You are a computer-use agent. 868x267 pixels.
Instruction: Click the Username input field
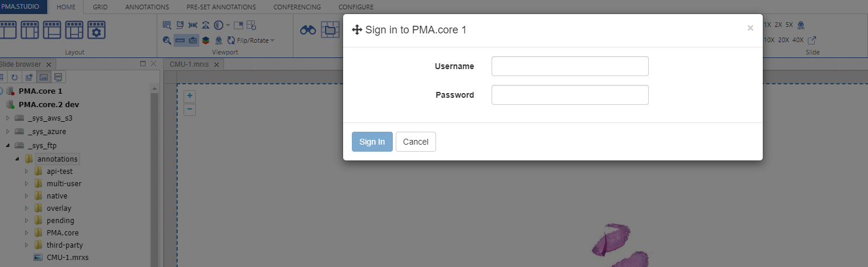coord(570,66)
